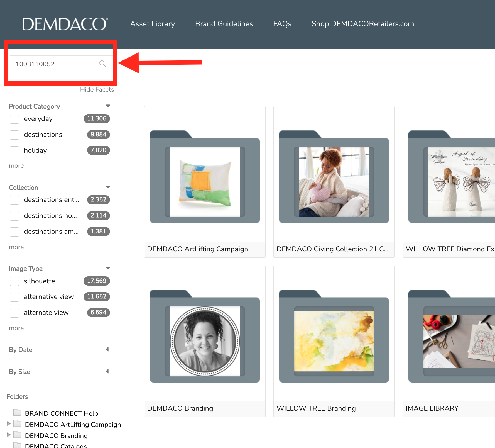
Task: Click Hide Facets link
Action: click(x=97, y=89)
